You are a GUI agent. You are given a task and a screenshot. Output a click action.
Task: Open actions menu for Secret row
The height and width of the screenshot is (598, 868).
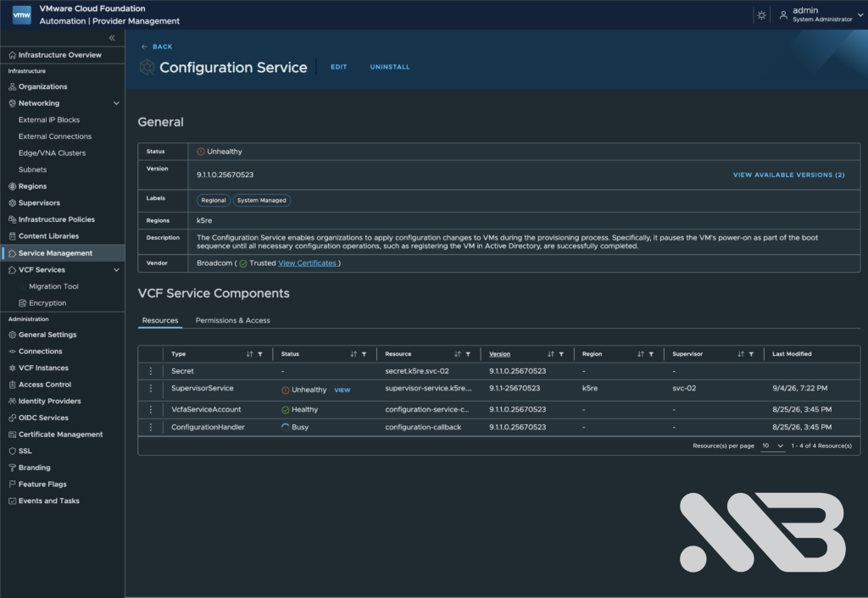click(x=151, y=371)
